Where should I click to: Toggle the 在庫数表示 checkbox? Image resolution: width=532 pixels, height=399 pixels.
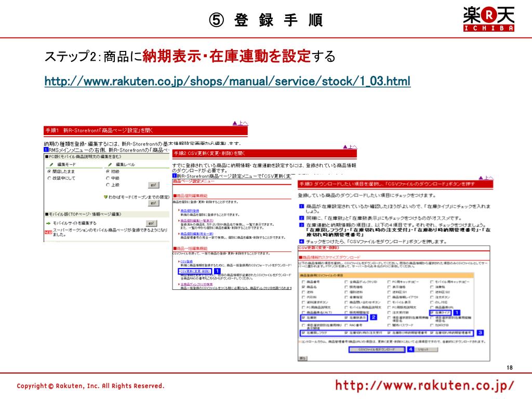tap(346, 318)
